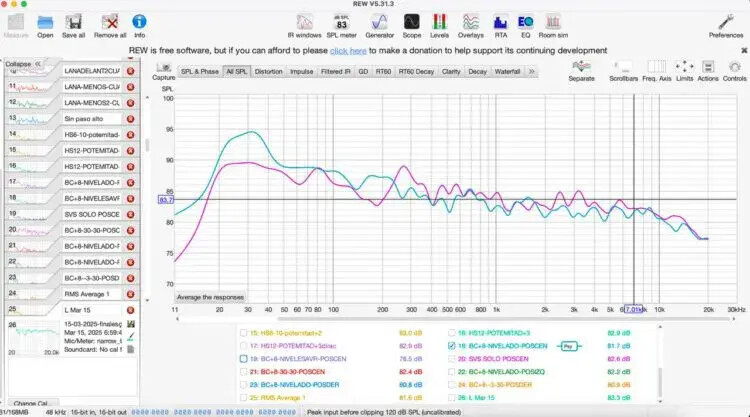Capture the graph image
The image size is (750, 417).
pos(164,71)
